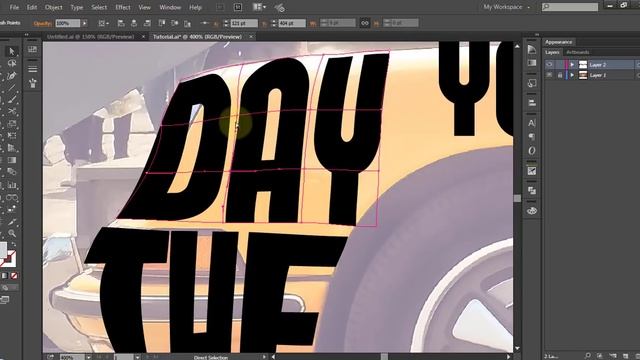
Task: Close the Tutorial.ai document tab
Action: (251, 37)
